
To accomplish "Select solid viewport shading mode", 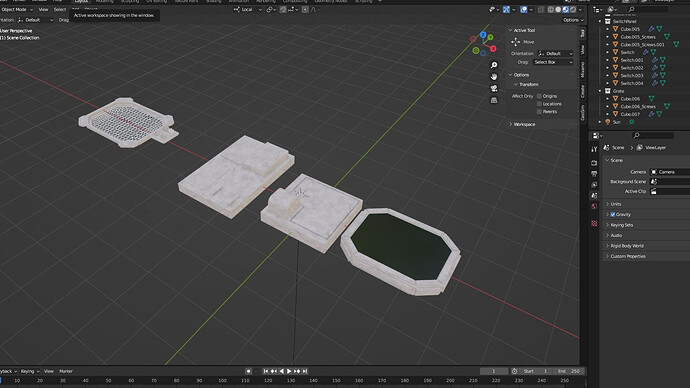I will pyautogui.click(x=558, y=9).
